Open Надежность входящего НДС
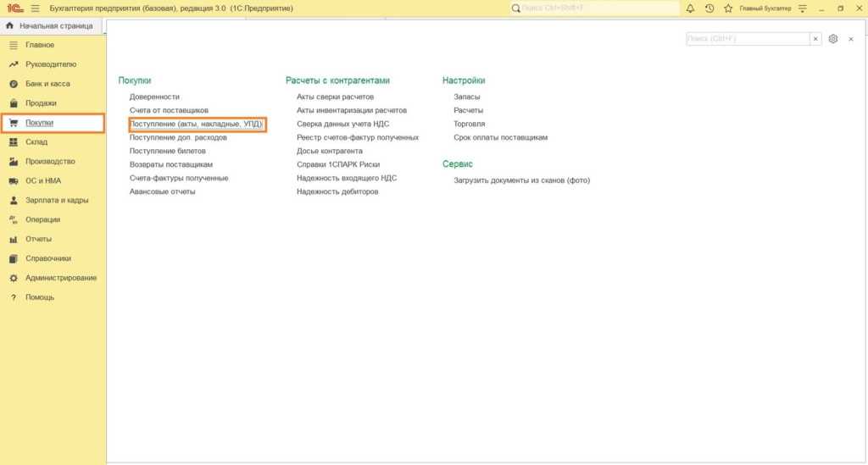The image size is (868, 465). [x=347, y=178]
